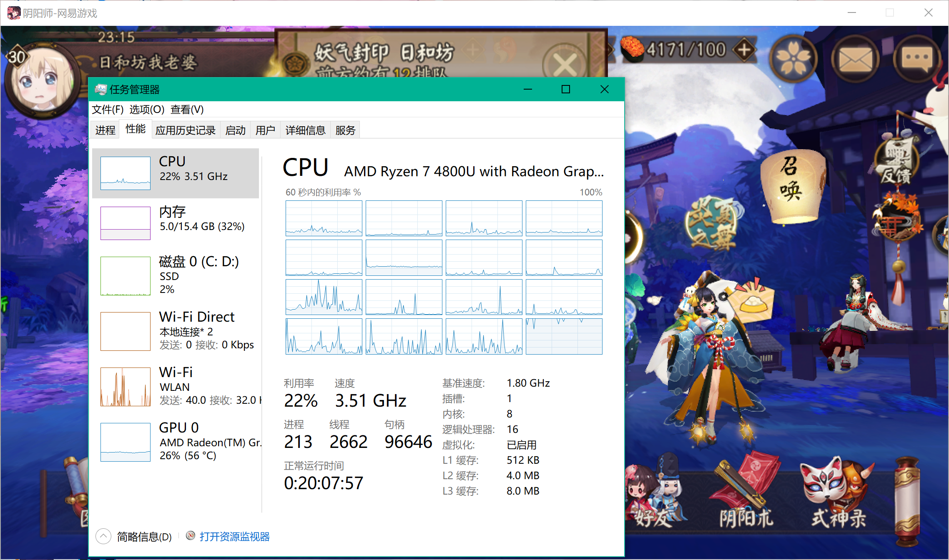Click the 8.0 MB L3 cache value
The height and width of the screenshot is (560, 949).
pyautogui.click(x=523, y=491)
